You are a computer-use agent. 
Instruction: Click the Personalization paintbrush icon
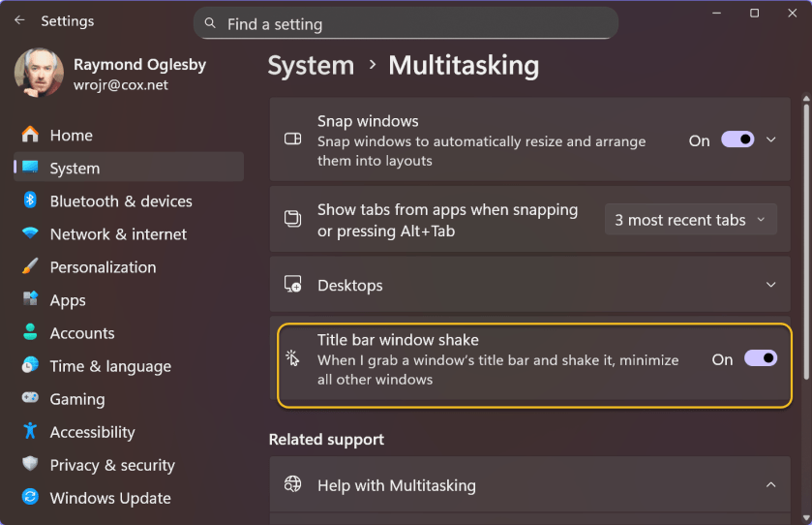[x=30, y=266]
